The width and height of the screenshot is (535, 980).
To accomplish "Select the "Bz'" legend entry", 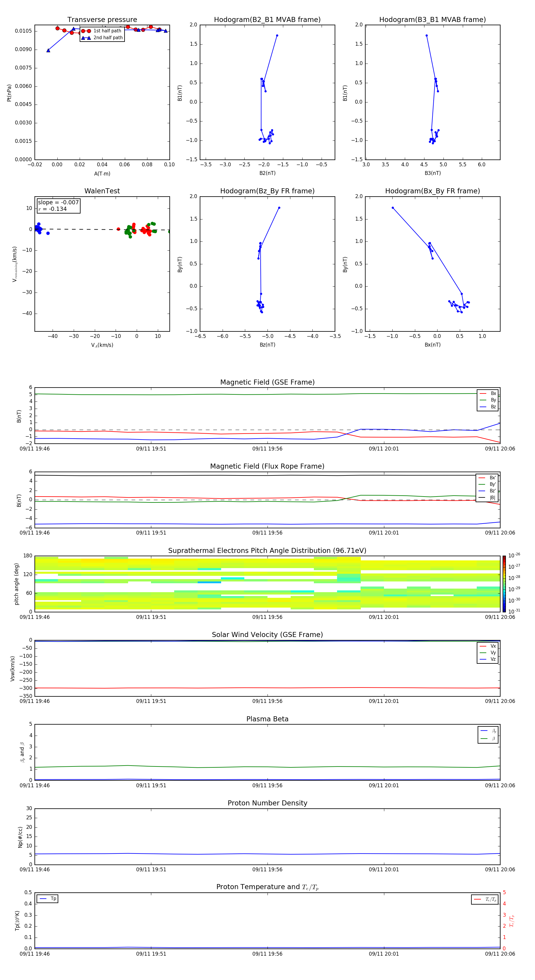I will click(487, 491).
